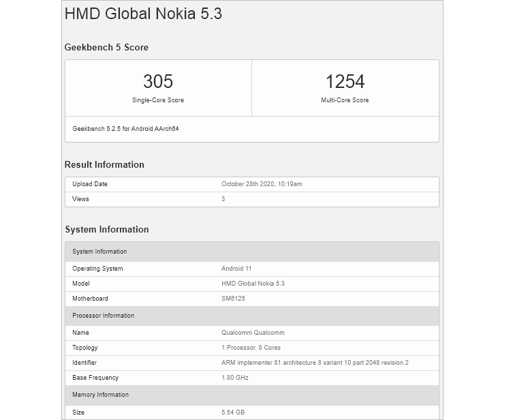
Task: Click the Views row label
Action: 80,199
